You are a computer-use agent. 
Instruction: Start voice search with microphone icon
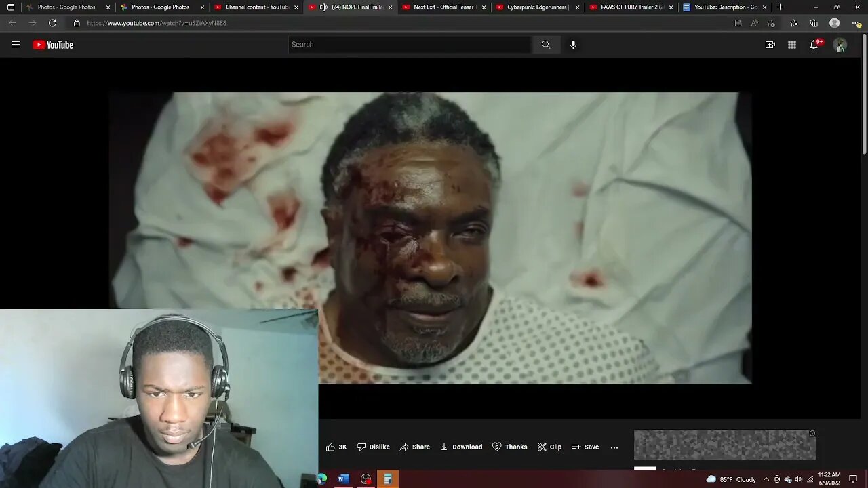tap(573, 45)
